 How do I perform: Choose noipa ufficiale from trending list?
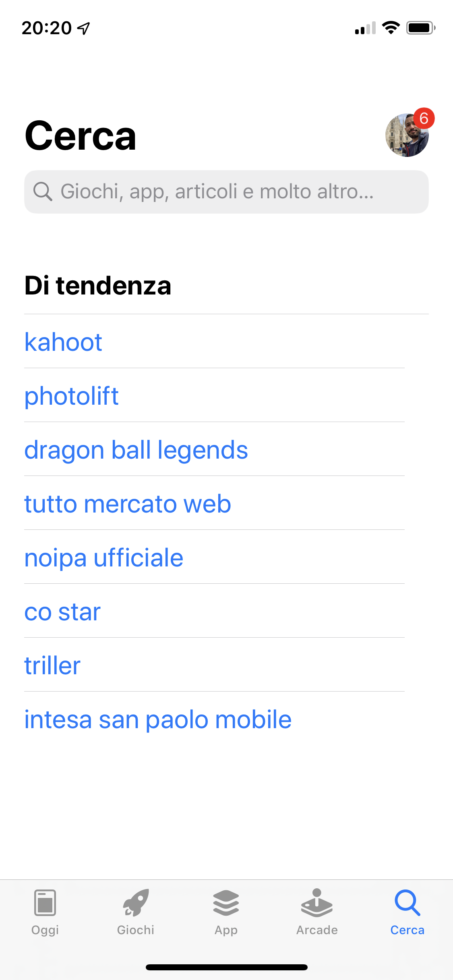(104, 558)
